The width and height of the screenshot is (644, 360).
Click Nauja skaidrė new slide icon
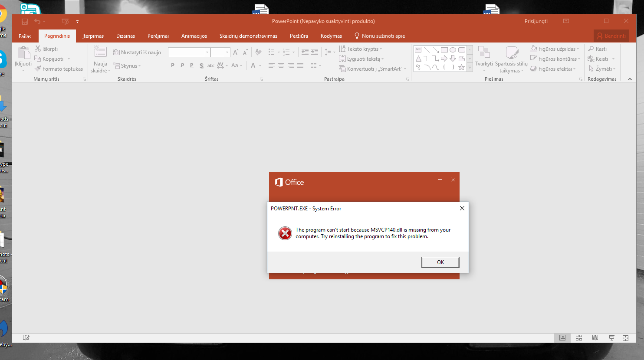click(100, 52)
